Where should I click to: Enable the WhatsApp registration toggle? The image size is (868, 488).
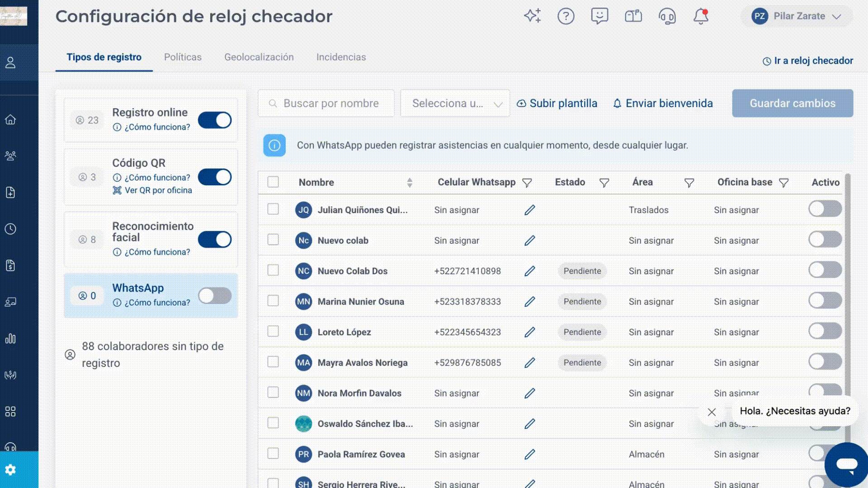tap(215, 296)
